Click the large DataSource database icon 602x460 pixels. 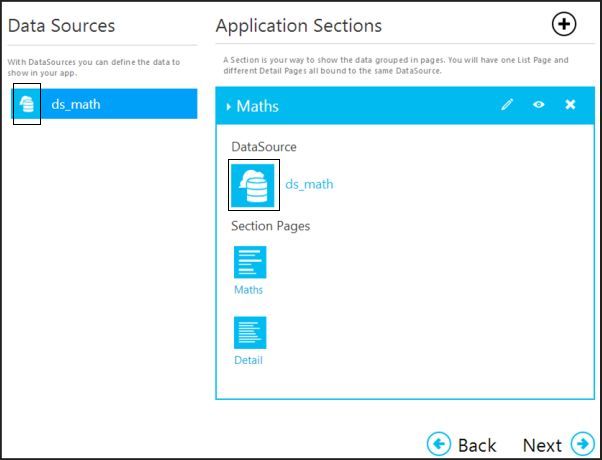(254, 184)
